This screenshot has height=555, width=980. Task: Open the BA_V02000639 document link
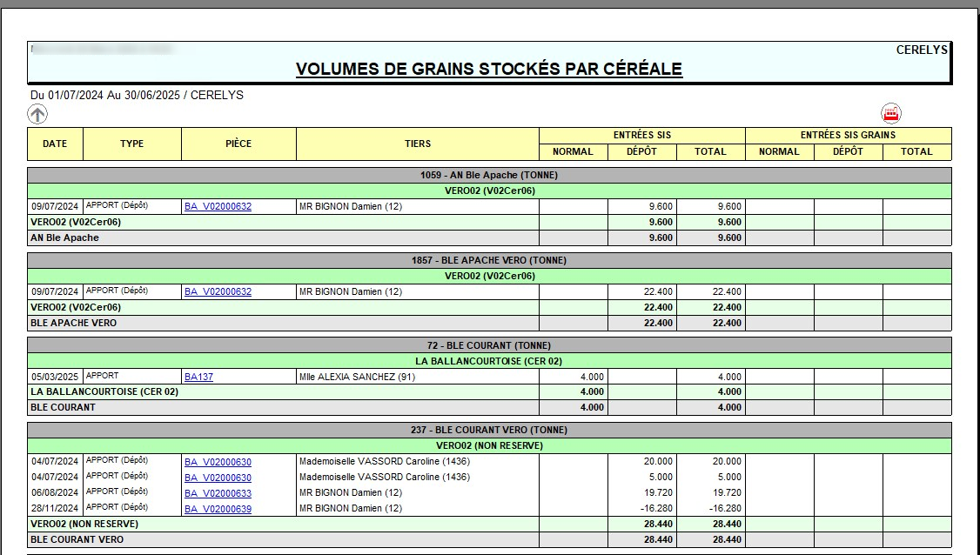218,509
